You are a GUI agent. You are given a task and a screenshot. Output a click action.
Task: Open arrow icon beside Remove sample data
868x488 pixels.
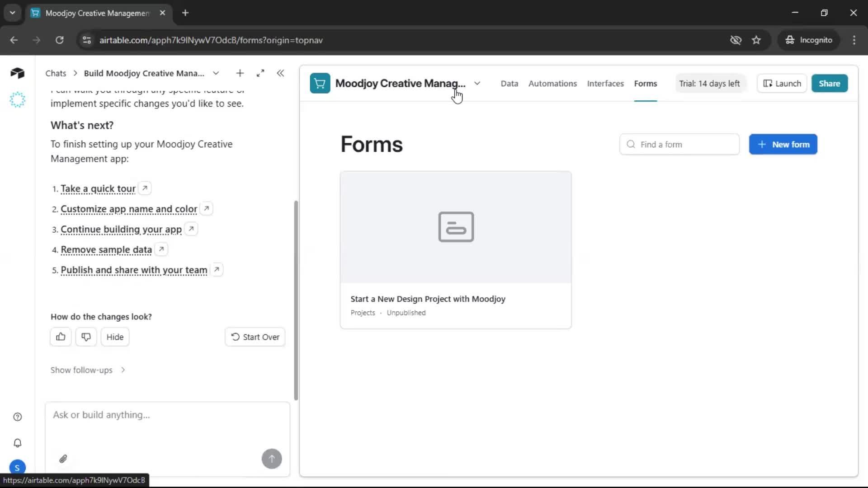point(161,249)
